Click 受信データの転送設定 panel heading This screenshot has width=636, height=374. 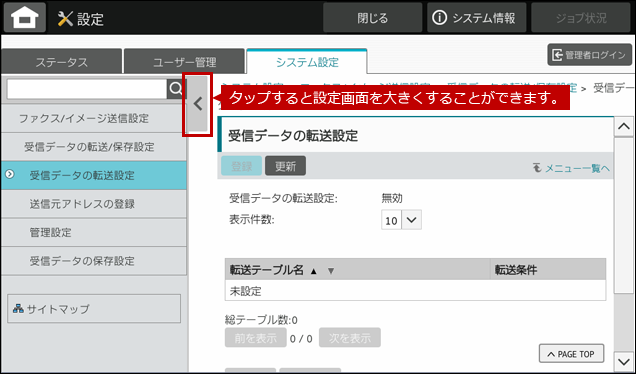[x=293, y=135]
